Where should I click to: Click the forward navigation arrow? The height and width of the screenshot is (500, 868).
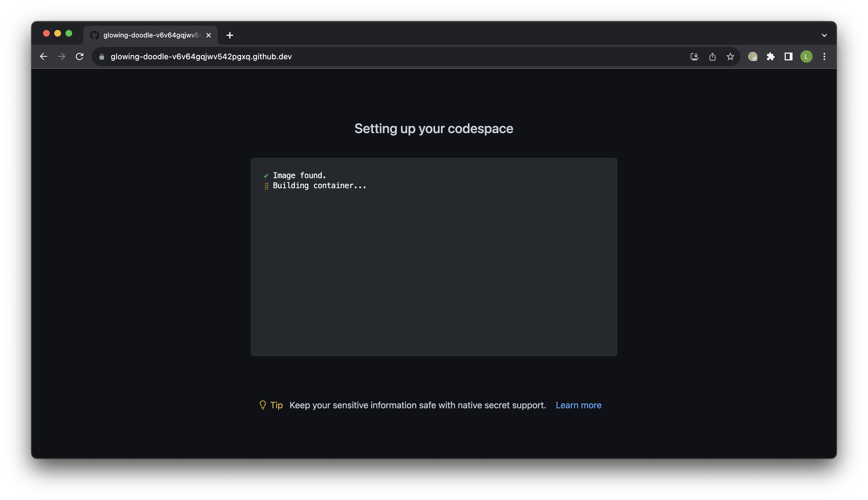coord(62,57)
